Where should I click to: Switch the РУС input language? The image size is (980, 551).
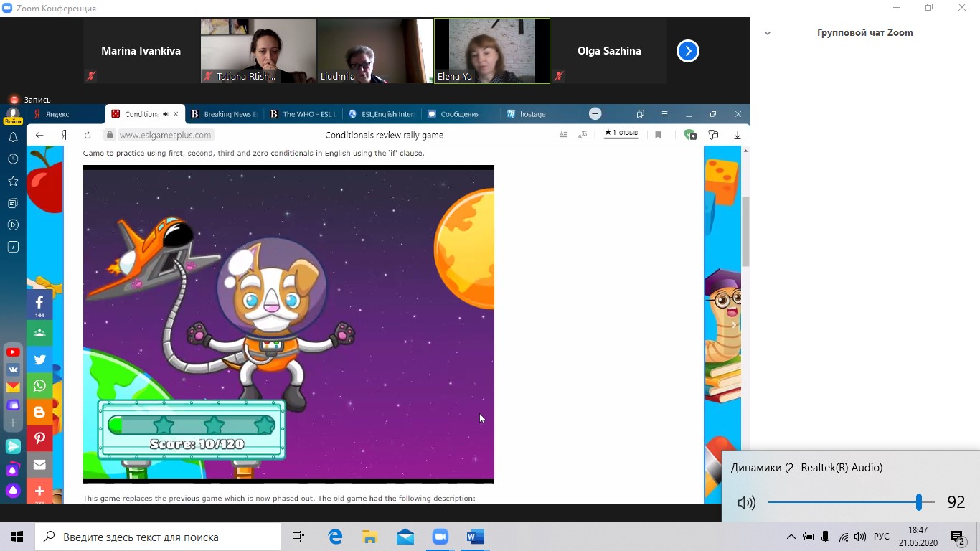pyautogui.click(x=882, y=537)
